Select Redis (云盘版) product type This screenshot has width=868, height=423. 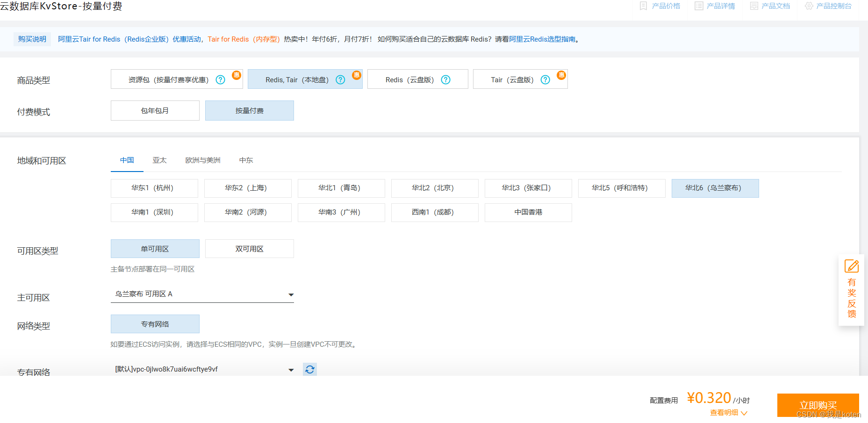[417, 79]
